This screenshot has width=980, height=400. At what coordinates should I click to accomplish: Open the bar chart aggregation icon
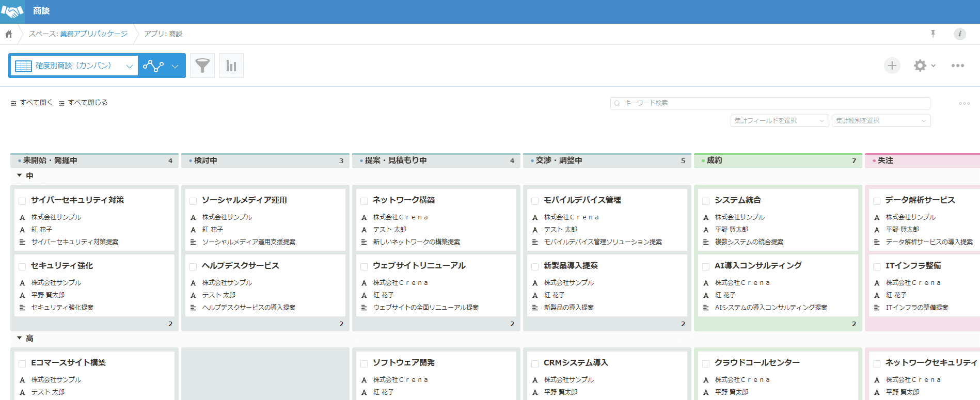231,66
